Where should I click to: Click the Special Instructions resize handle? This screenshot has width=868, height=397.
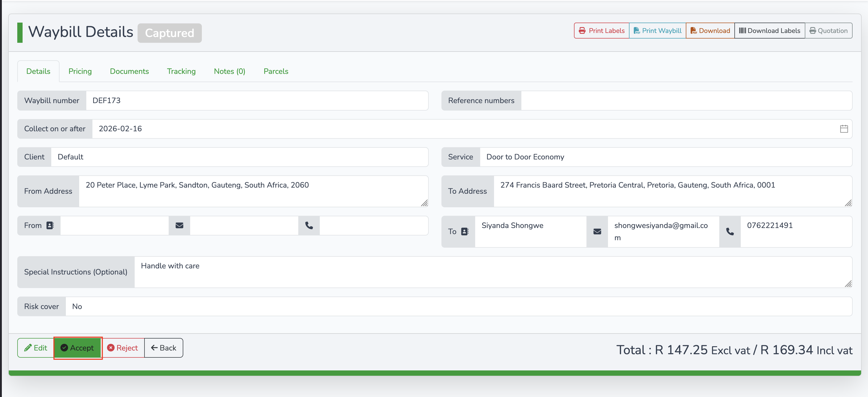click(848, 284)
